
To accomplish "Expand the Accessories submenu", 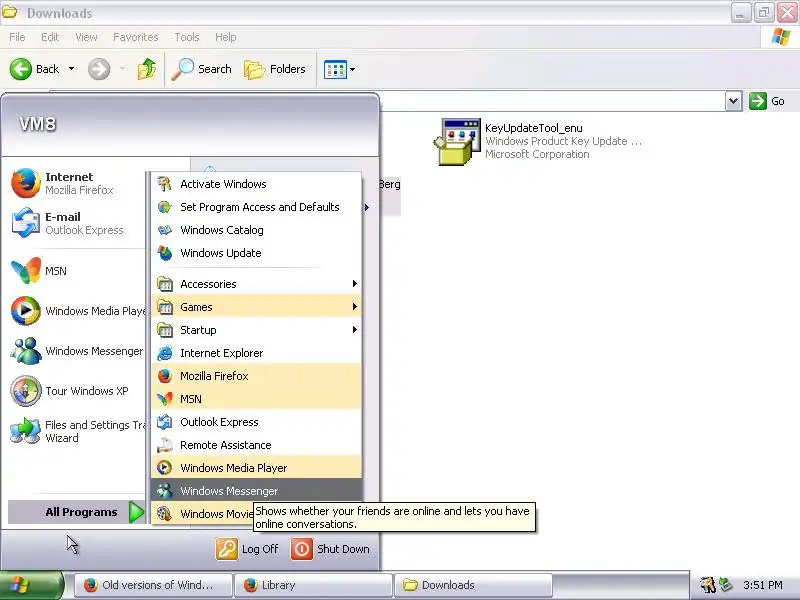I will 256,284.
